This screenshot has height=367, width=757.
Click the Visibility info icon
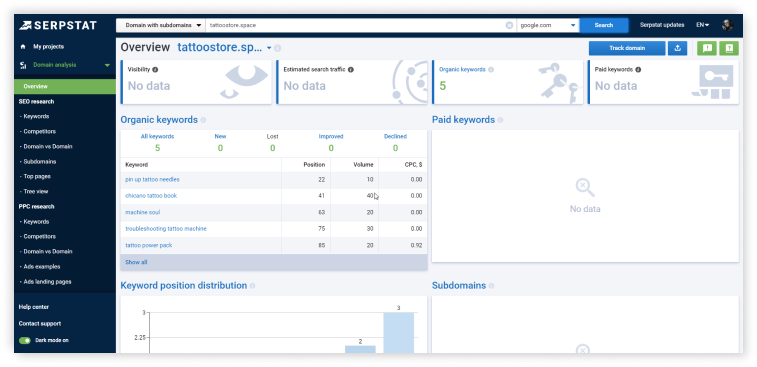pyautogui.click(x=155, y=70)
